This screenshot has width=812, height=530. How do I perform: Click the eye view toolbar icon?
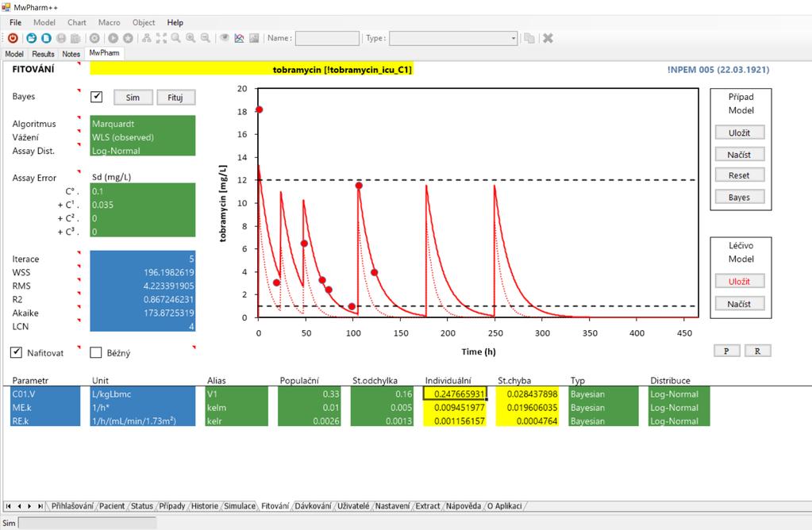pos(224,38)
